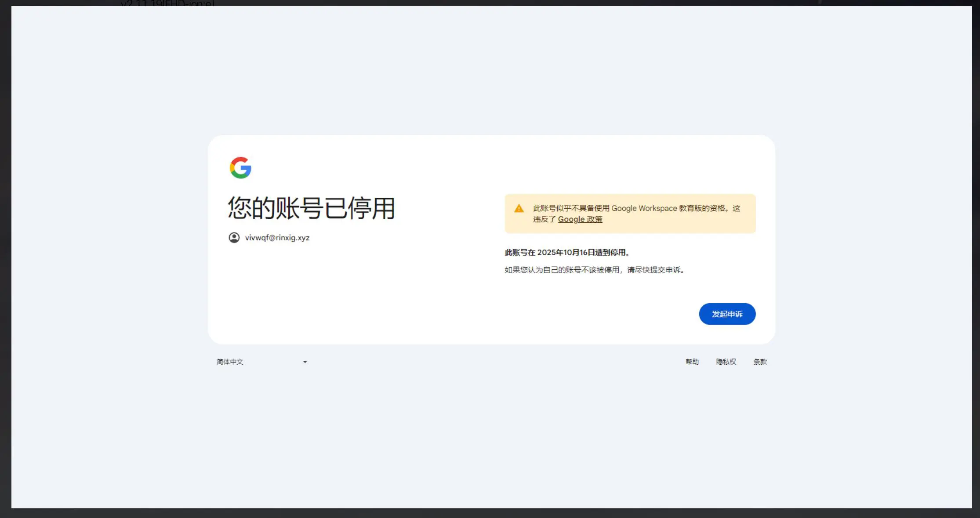Click the 违反了 text before policy link
The height and width of the screenshot is (518, 980).
pos(544,219)
